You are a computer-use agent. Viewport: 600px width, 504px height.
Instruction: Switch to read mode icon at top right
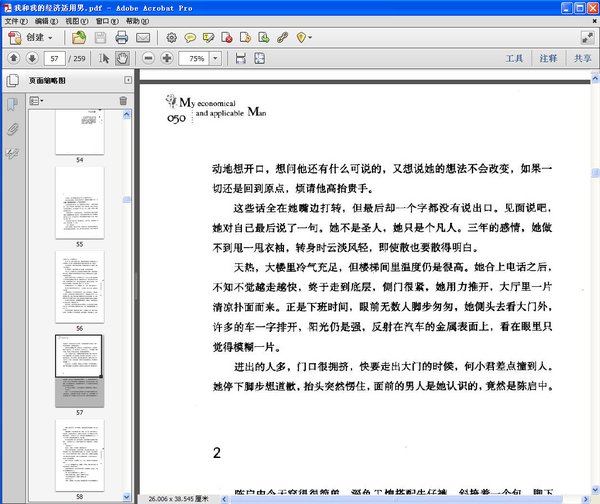[x=587, y=38]
